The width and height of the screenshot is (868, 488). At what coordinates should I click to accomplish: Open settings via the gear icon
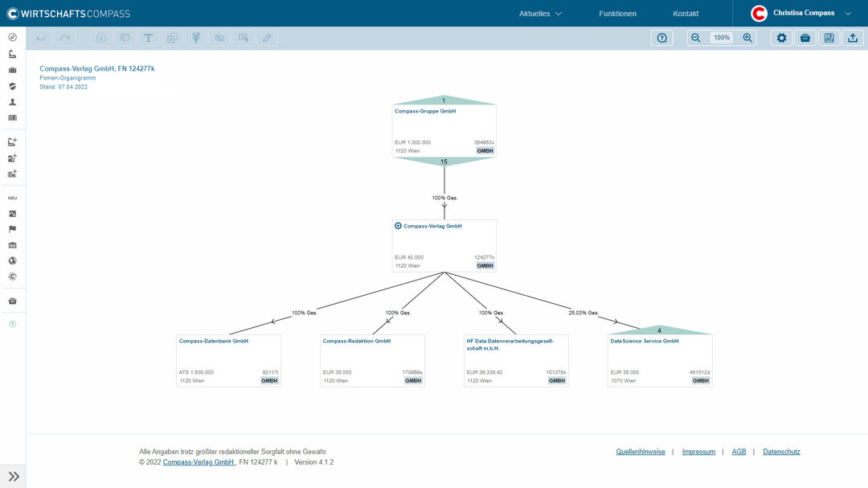pos(782,38)
